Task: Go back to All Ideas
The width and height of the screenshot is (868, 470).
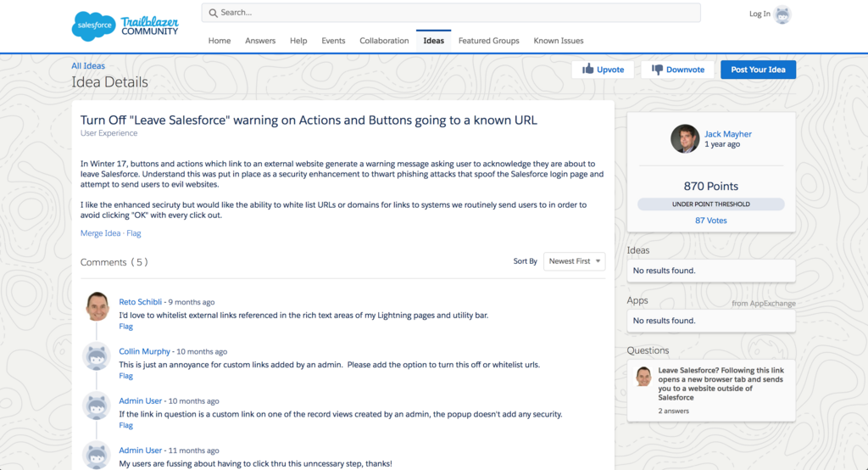Action: point(88,65)
